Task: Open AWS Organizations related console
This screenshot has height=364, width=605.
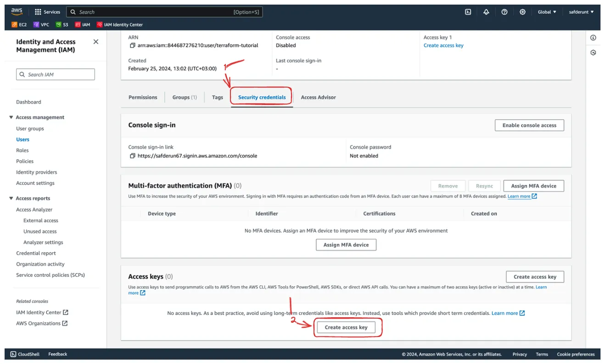Action: coord(42,323)
